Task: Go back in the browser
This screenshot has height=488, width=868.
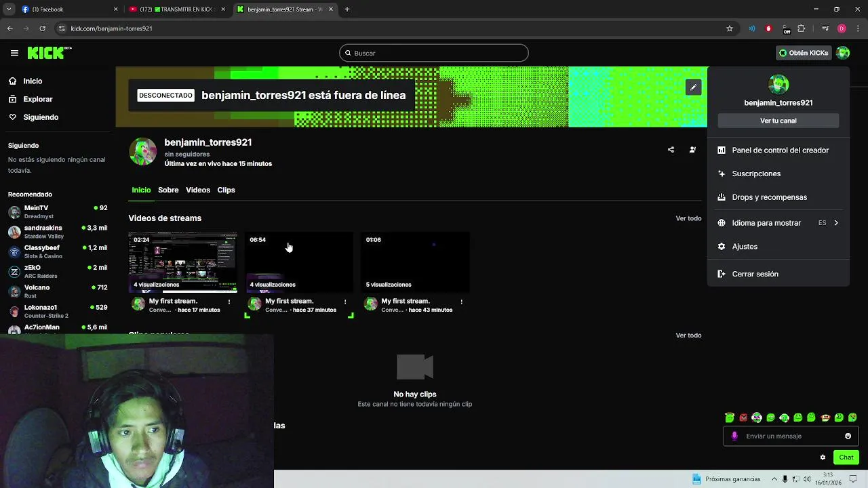Action: click(9, 28)
